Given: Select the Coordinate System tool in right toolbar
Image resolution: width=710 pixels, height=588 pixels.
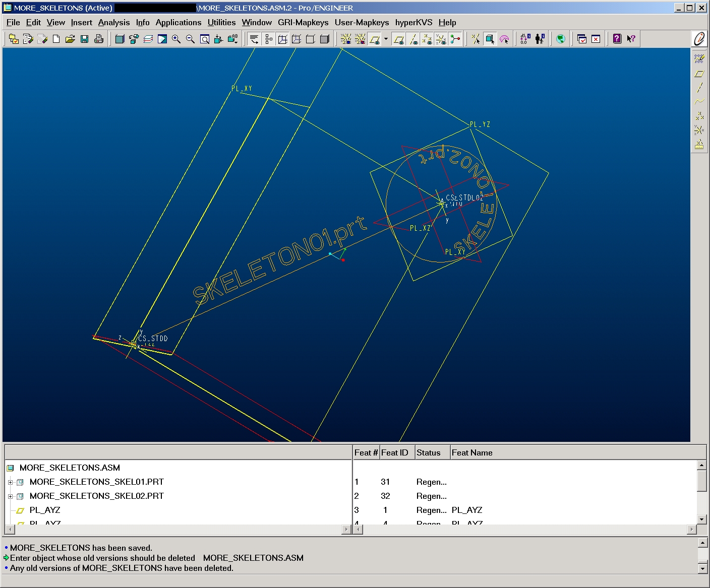Looking at the screenshot, I should (699, 130).
